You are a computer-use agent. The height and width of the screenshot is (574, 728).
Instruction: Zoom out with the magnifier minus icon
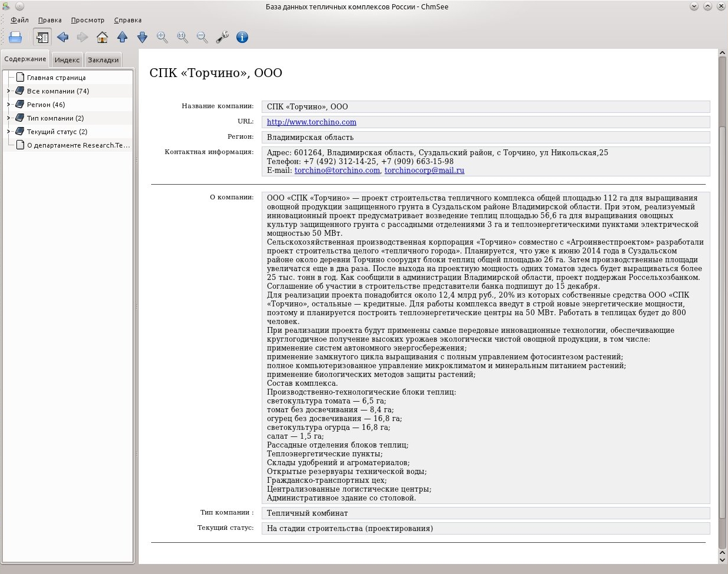point(202,37)
